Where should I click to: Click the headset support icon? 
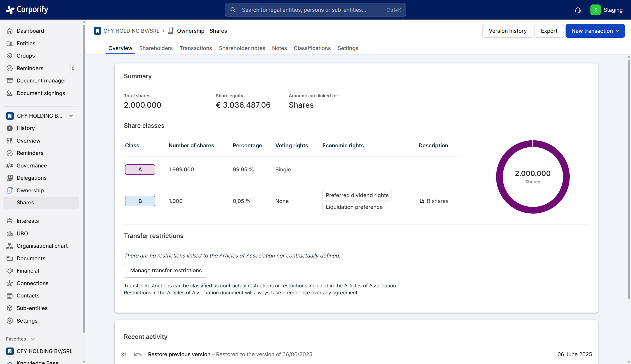(x=578, y=10)
